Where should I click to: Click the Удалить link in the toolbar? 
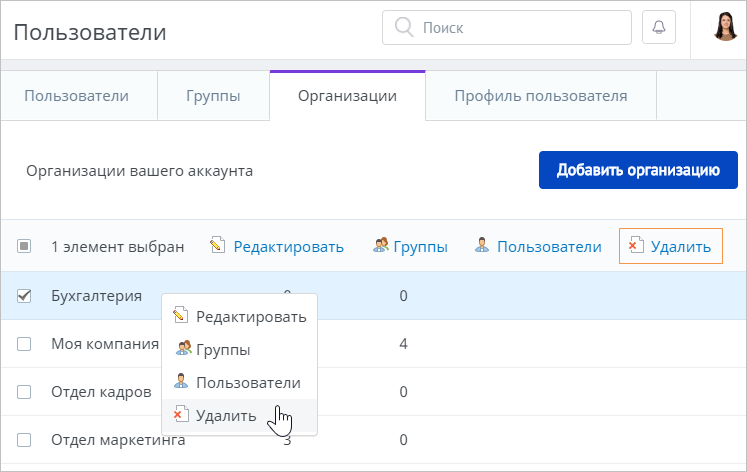tap(681, 247)
